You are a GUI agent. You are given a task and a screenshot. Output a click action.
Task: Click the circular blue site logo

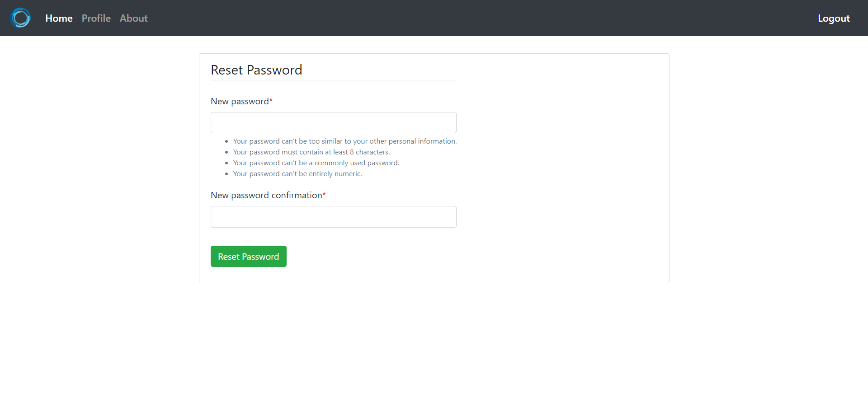click(x=20, y=18)
